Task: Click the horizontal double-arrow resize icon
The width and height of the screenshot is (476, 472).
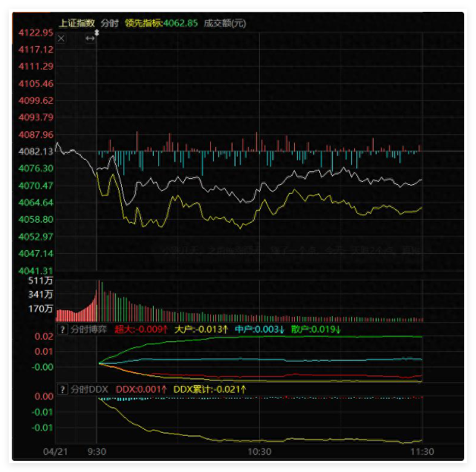Action: [90, 39]
